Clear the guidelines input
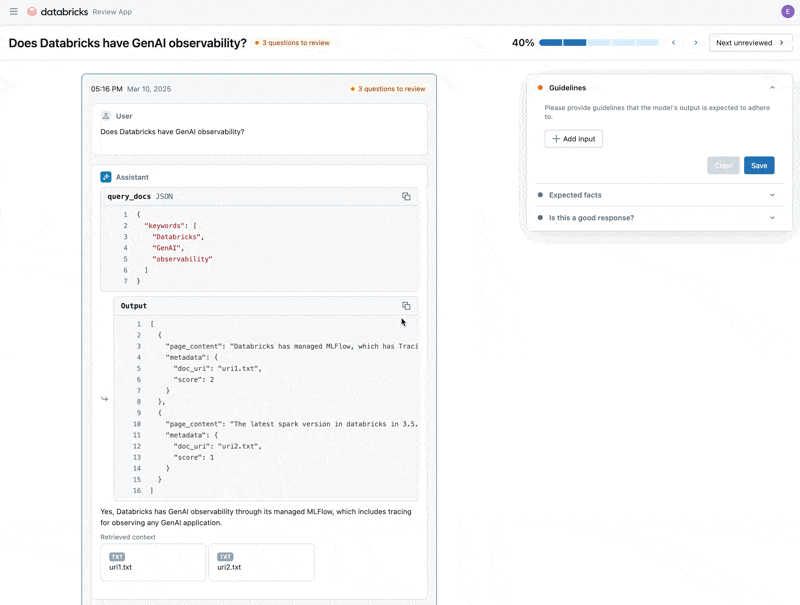This screenshot has width=800, height=605. point(723,166)
